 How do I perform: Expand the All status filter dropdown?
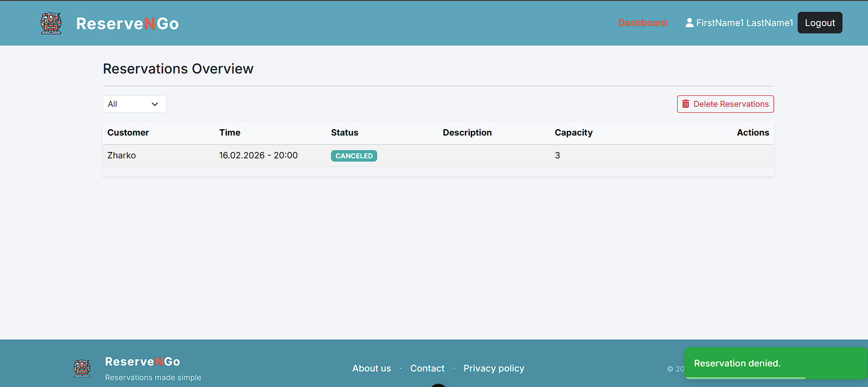[x=134, y=104]
